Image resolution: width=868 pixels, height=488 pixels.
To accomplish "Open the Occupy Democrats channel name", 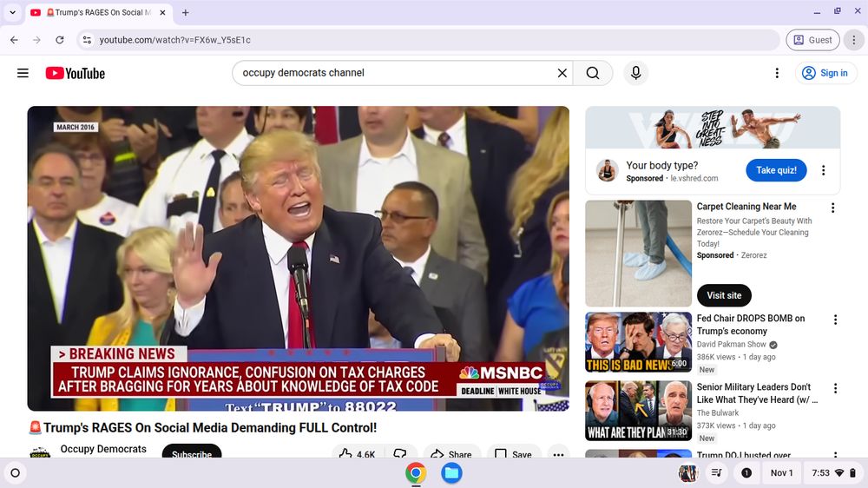I will (x=103, y=449).
